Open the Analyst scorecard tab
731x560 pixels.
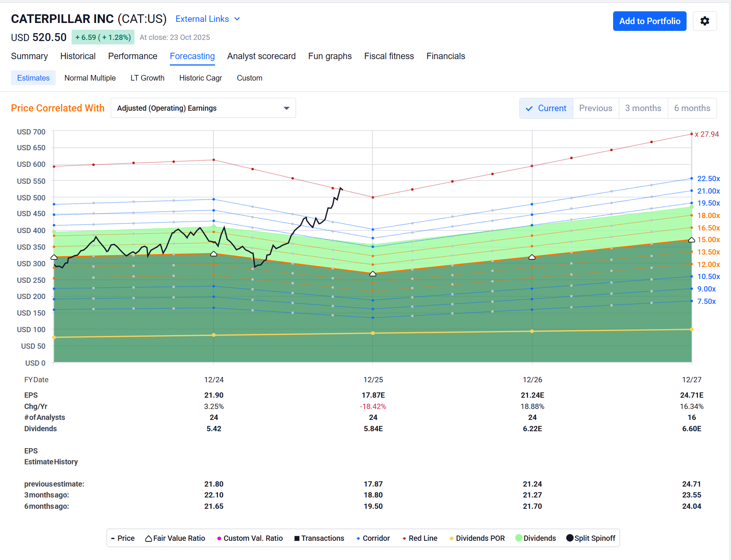click(x=261, y=56)
